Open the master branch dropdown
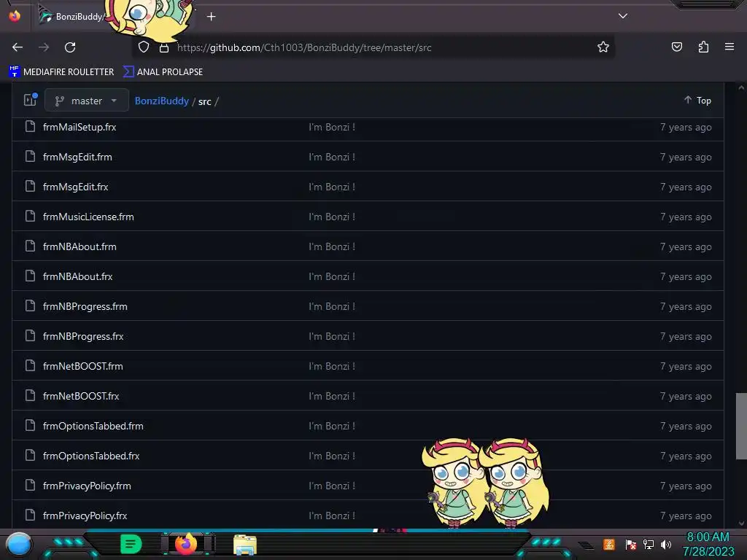Screen dimensions: 747x560 87,101
